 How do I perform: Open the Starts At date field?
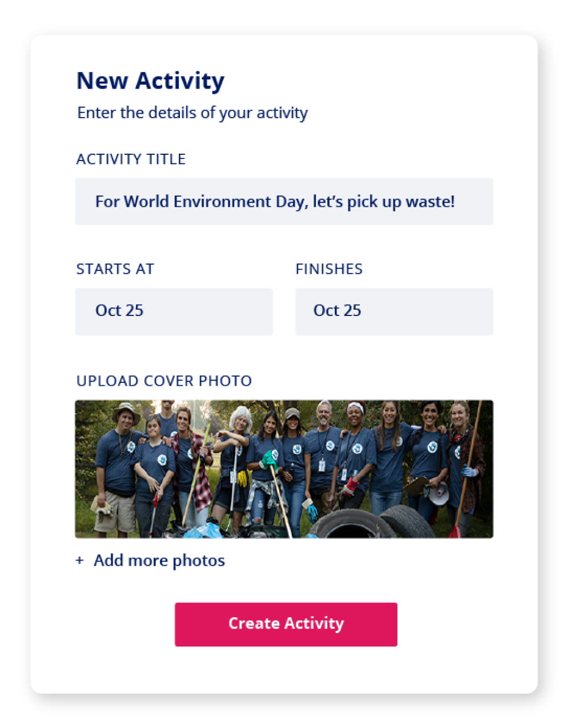(174, 311)
